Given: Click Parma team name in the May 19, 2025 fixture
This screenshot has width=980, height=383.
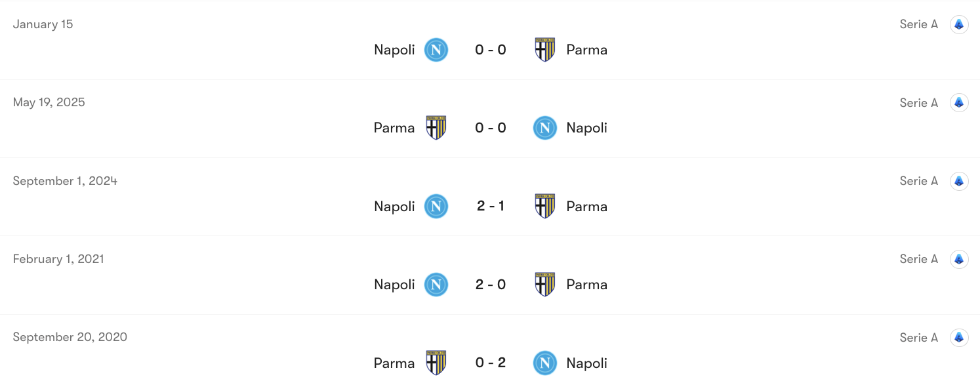Looking at the screenshot, I should [394, 128].
